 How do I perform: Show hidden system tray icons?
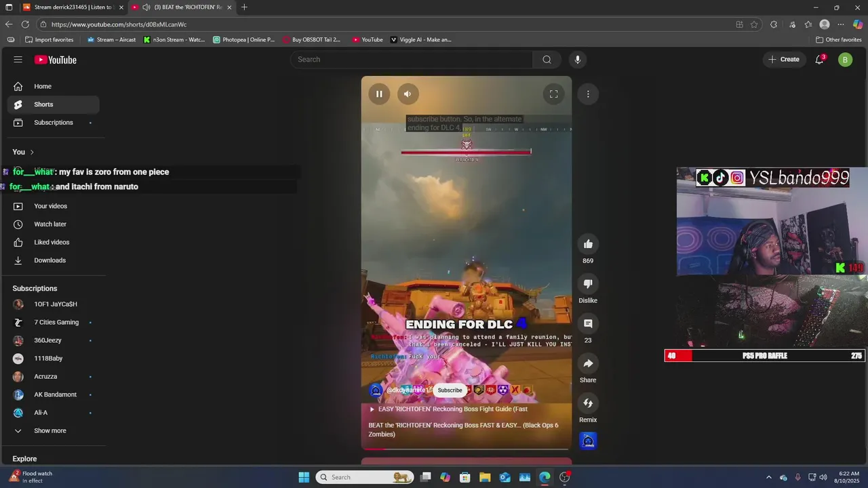(768, 477)
